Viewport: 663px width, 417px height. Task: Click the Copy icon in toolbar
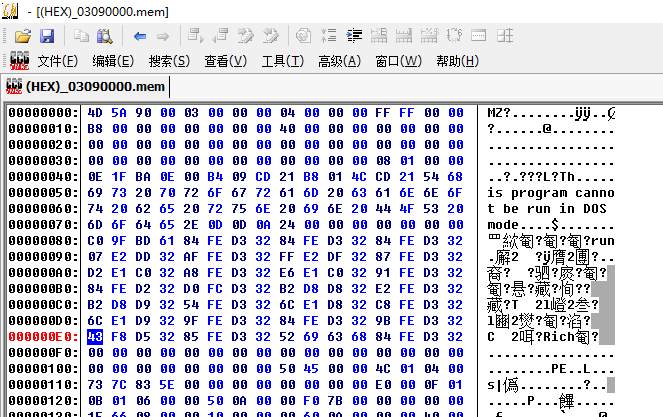point(81,36)
